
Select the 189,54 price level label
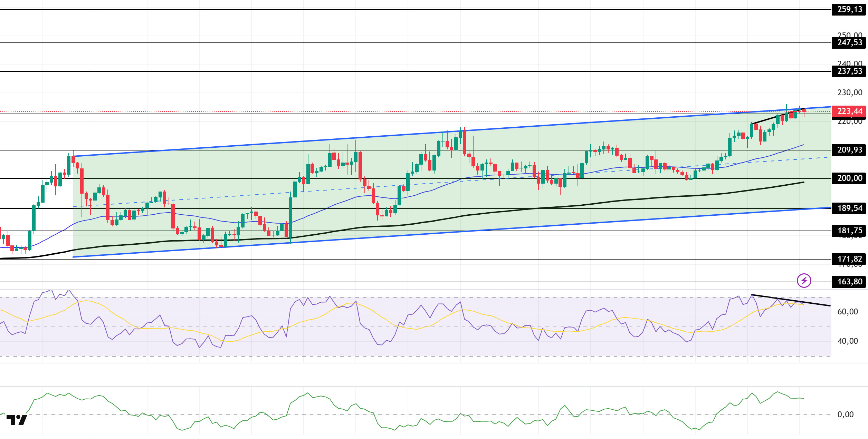click(x=849, y=208)
